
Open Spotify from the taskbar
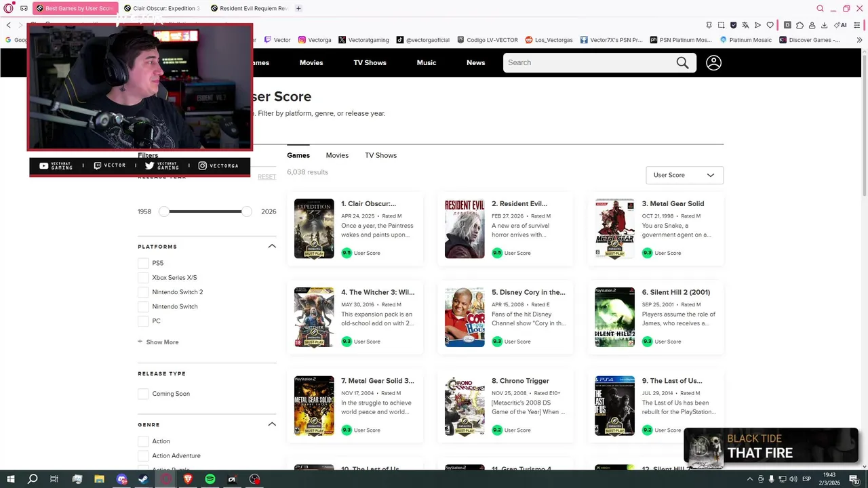click(x=210, y=479)
